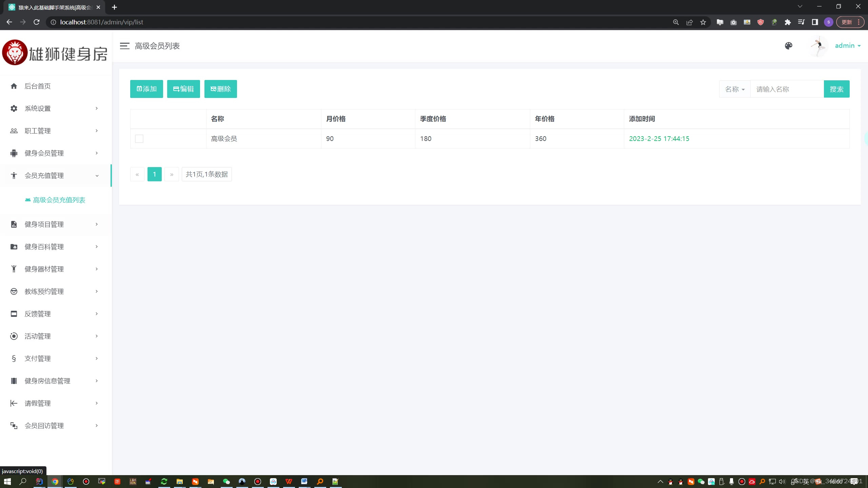This screenshot has height=488, width=868.
Task: Click the 系统设置 gear icon
Action: [x=14, y=108]
